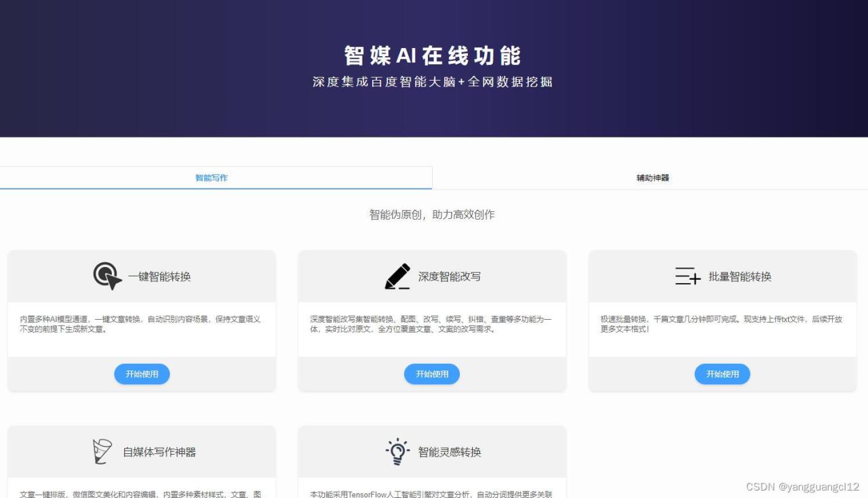The image size is (868, 498).
Task: Select the 批量智能转换 card title
Action: [740, 276]
